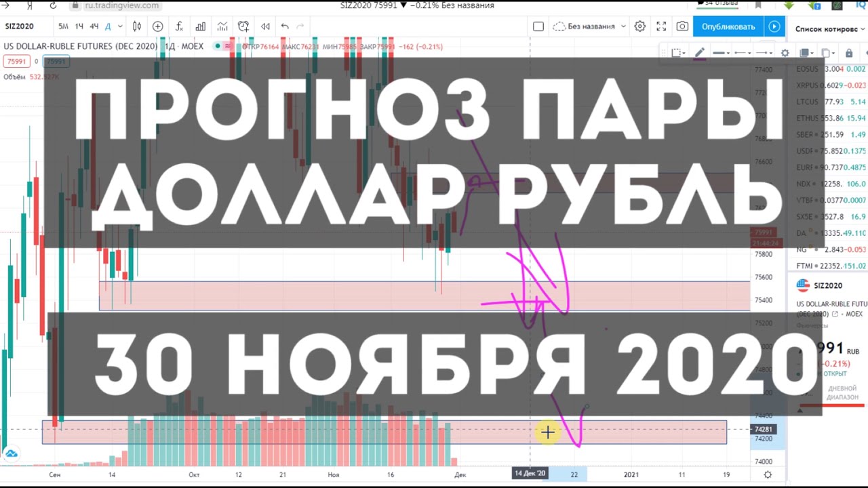868x488 pixels.
Task: Click the compare or add symbol plus icon
Action: pos(158,26)
